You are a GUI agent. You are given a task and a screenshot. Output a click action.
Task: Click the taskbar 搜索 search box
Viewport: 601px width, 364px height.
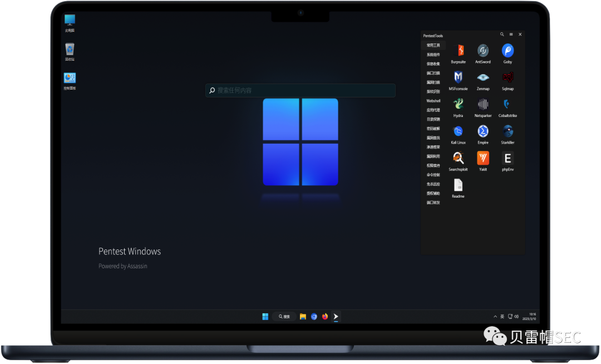pos(284,317)
